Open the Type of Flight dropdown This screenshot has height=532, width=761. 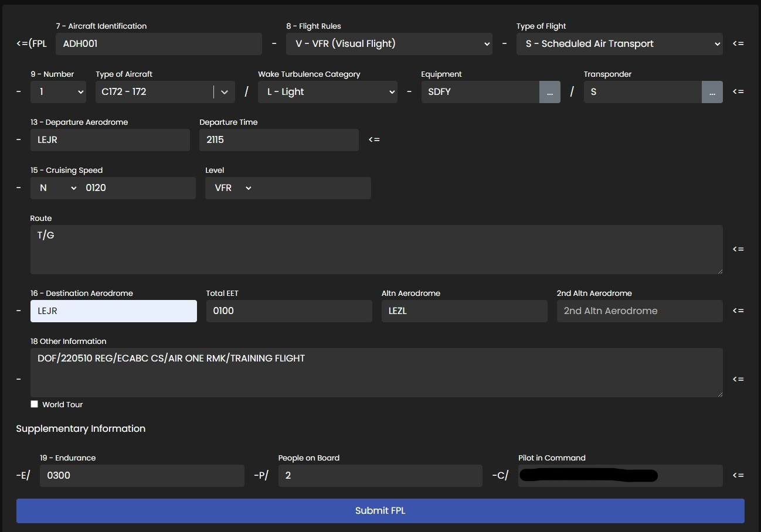tap(619, 44)
